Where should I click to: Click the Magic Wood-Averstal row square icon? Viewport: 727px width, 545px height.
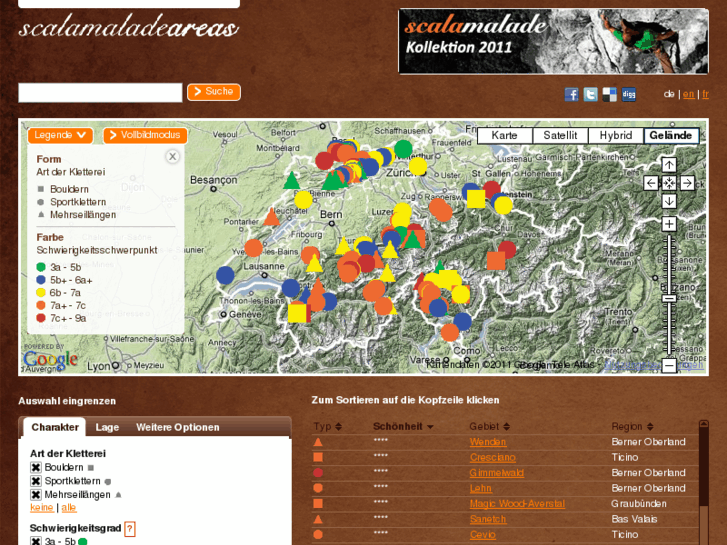[318, 503]
